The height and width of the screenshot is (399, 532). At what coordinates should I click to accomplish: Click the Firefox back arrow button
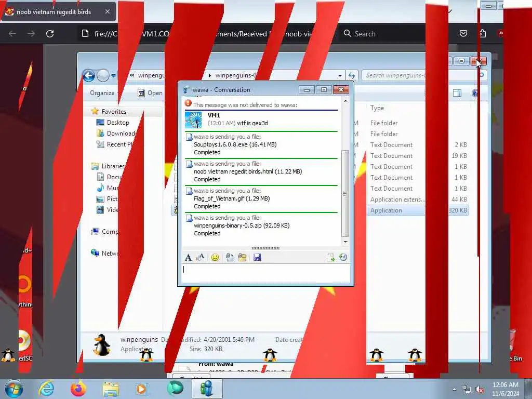point(12,34)
